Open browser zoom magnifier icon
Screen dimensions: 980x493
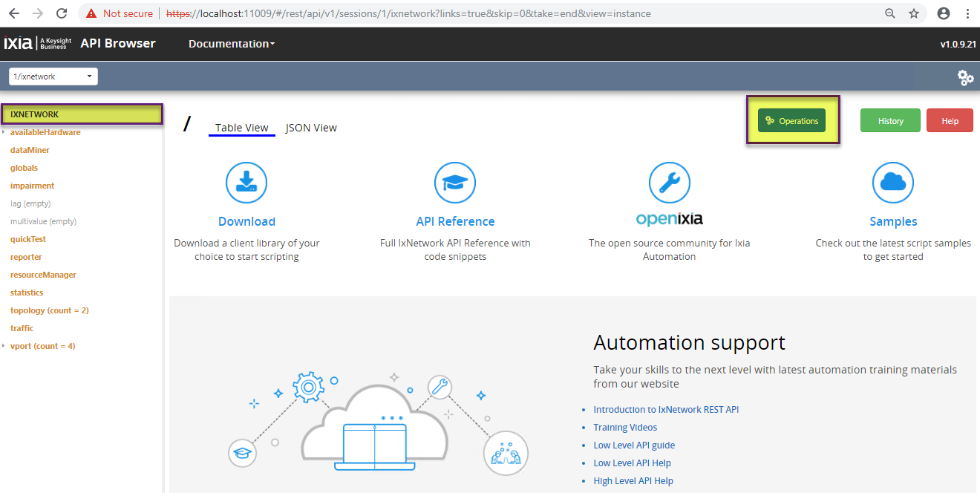coord(889,13)
